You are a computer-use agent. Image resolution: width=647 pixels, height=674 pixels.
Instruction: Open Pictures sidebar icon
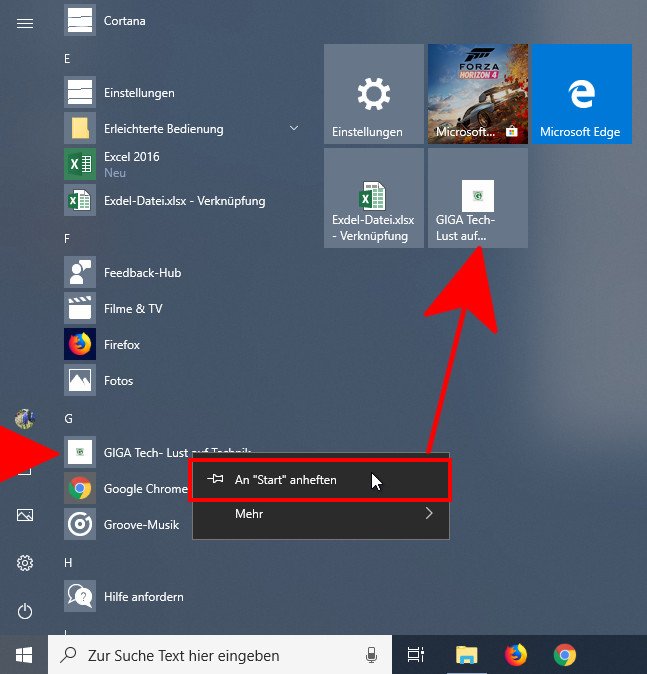point(25,515)
